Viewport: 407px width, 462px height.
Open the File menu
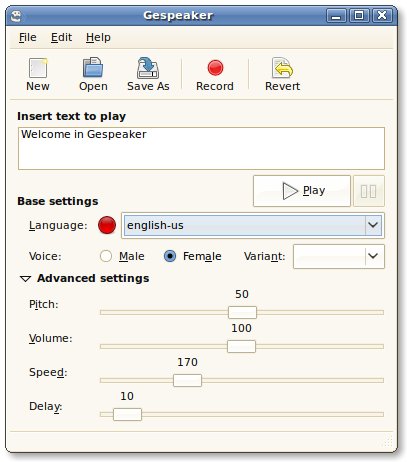(28, 37)
